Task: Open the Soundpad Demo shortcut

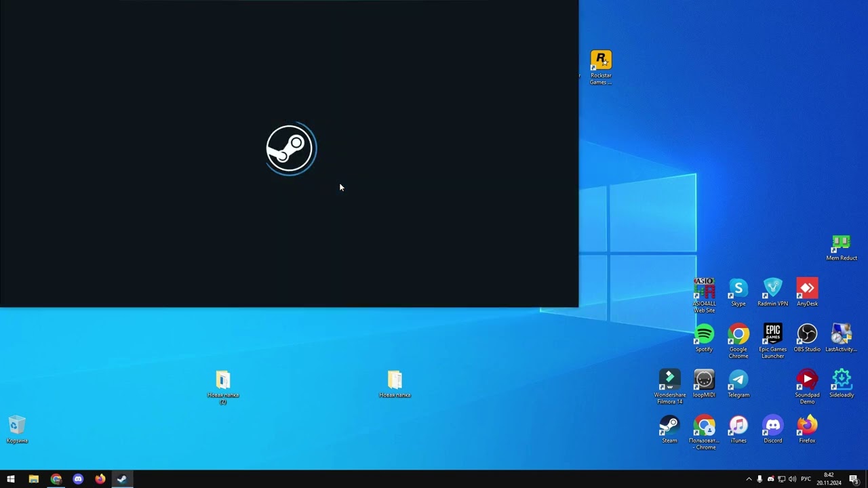Action: click(x=807, y=386)
